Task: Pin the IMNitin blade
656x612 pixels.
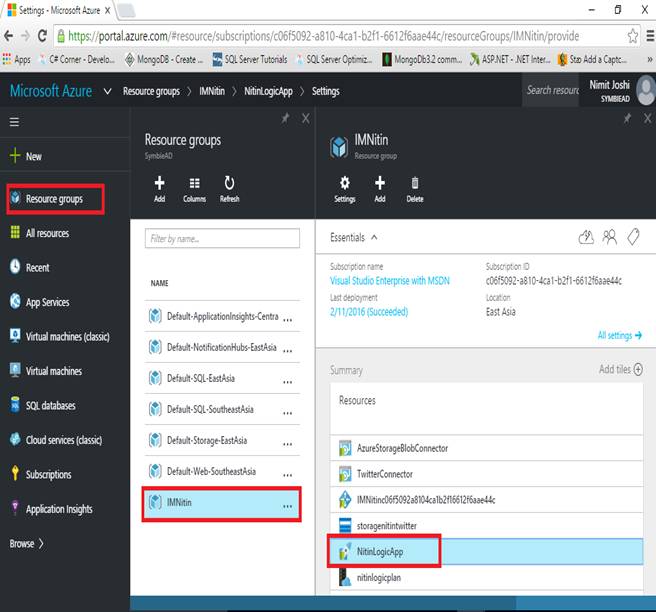Action: click(x=627, y=118)
